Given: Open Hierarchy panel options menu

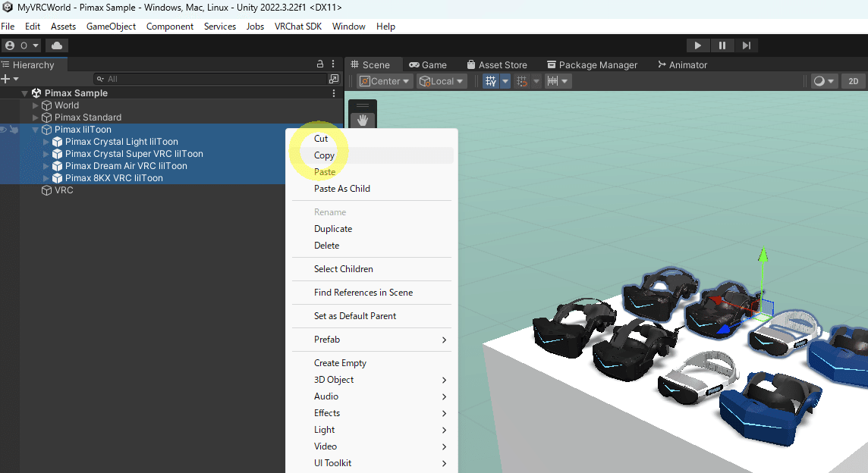Looking at the screenshot, I should [x=332, y=64].
